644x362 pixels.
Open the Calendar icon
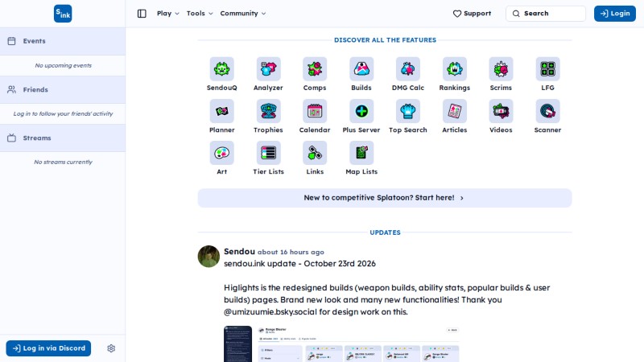pos(315,111)
